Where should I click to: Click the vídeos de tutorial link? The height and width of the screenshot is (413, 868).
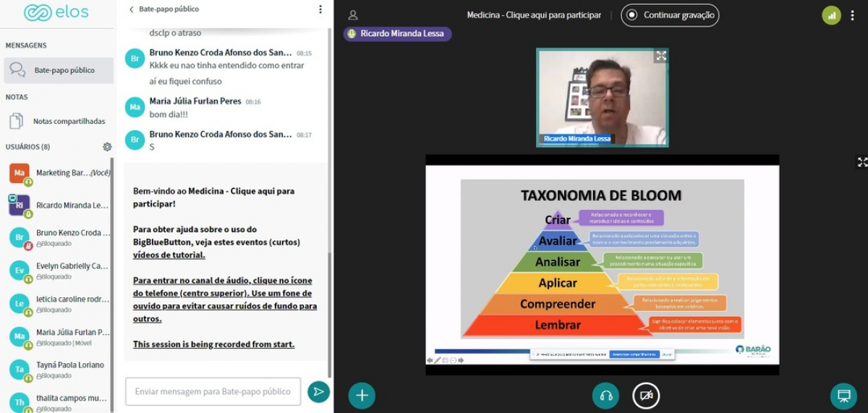(169, 255)
